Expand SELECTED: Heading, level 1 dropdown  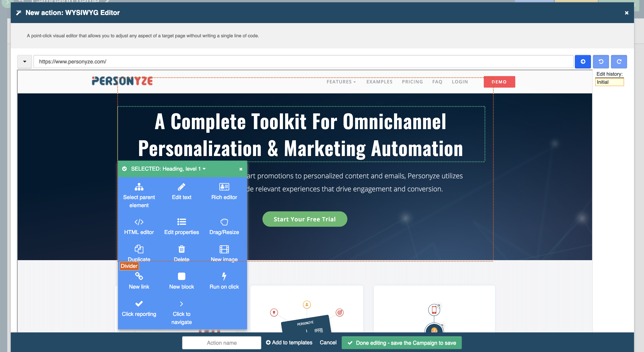coord(168,169)
